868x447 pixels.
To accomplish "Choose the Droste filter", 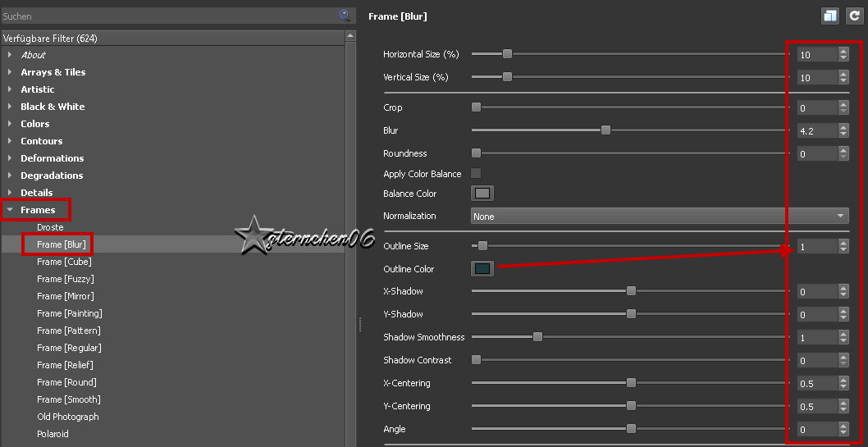I will pyautogui.click(x=50, y=227).
